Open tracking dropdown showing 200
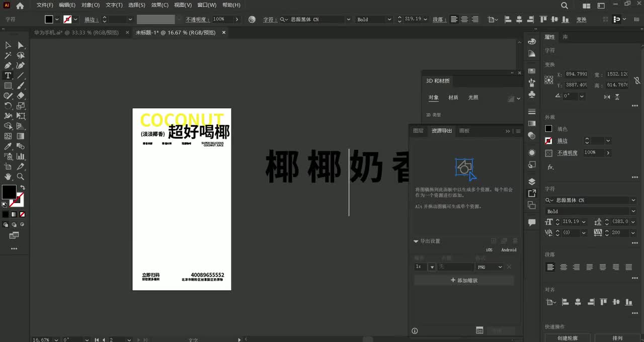Screen dimensions: 644x342 tap(633, 233)
